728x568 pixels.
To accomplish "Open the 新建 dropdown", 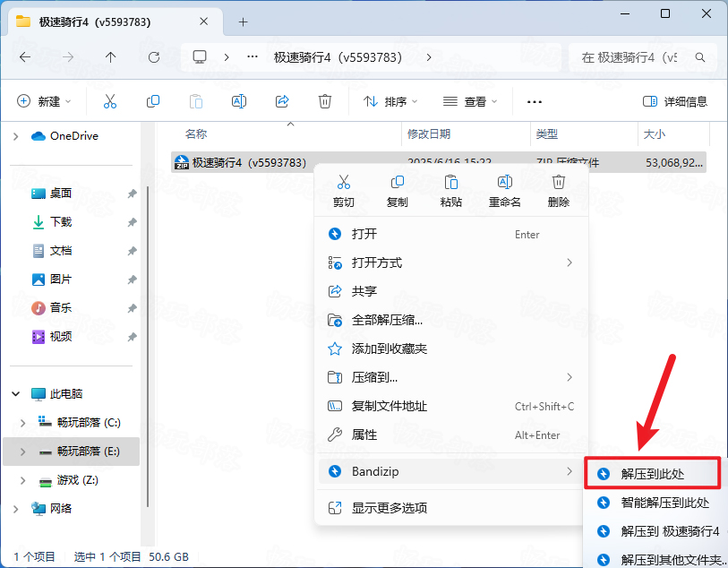I will click(44, 101).
